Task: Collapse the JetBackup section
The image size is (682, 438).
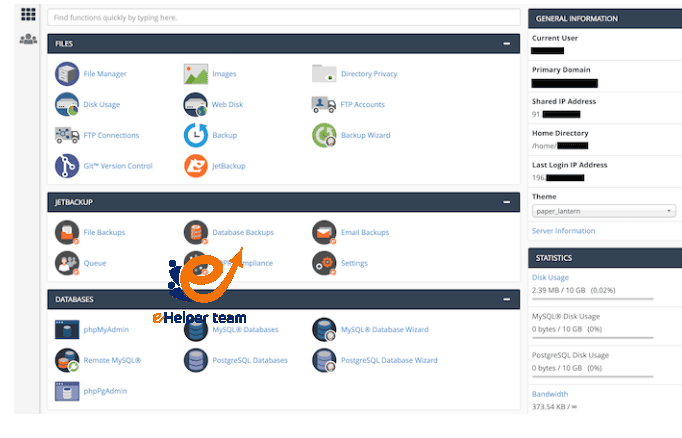Action: pos(506,202)
